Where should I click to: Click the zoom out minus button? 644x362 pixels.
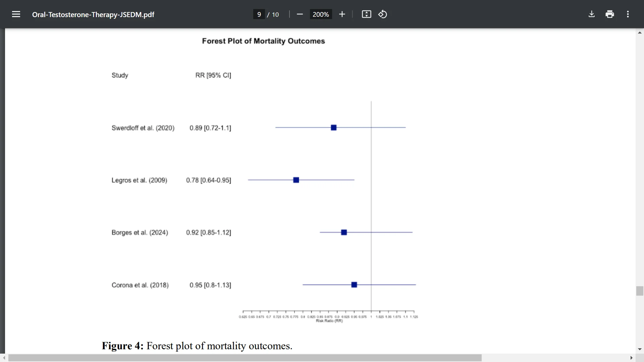click(x=300, y=14)
